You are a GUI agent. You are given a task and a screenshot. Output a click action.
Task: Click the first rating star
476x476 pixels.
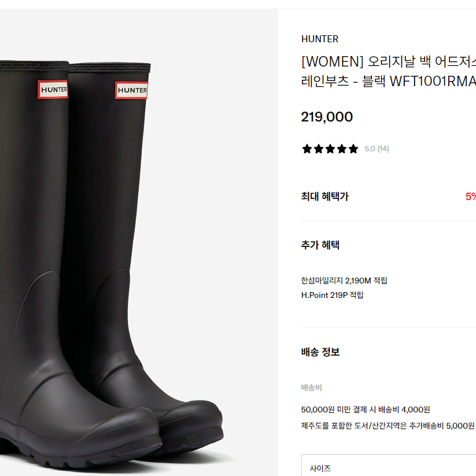click(307, 149)
